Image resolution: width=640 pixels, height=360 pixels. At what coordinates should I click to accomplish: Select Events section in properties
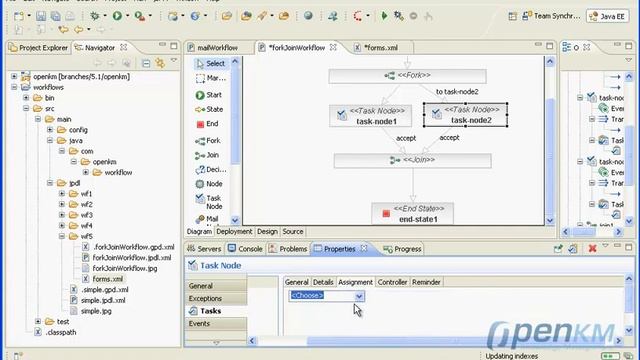click(x=216, y=323)
